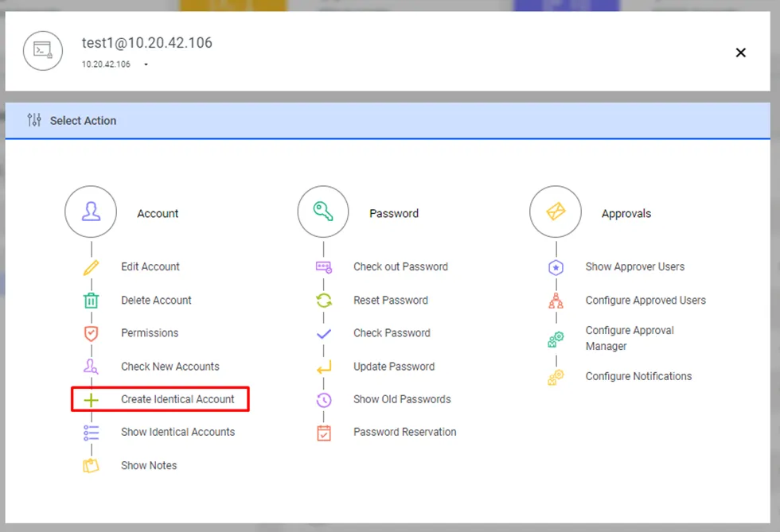Click the Select Action header label
Screen dimensions: 780x532
click(x=83, y=121)
